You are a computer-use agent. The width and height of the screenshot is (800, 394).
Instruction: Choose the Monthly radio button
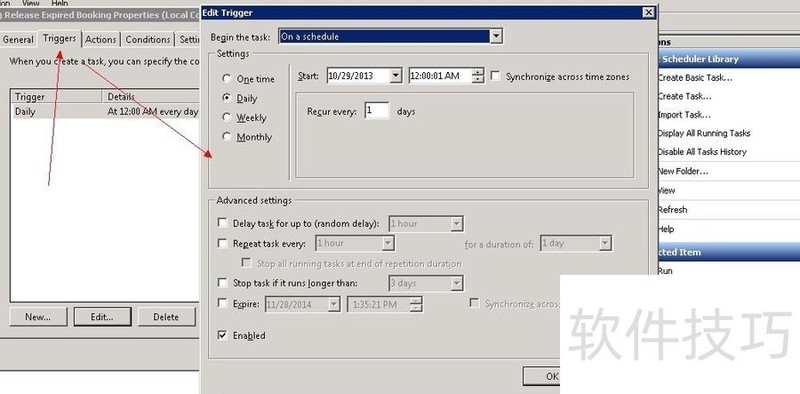[227, 136]
